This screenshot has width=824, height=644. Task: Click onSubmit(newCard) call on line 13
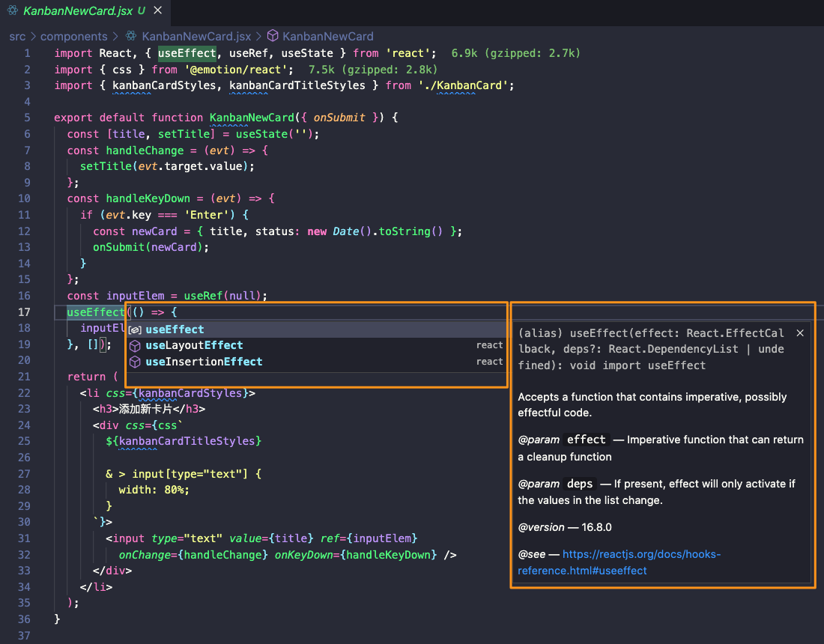pos(148,247)
